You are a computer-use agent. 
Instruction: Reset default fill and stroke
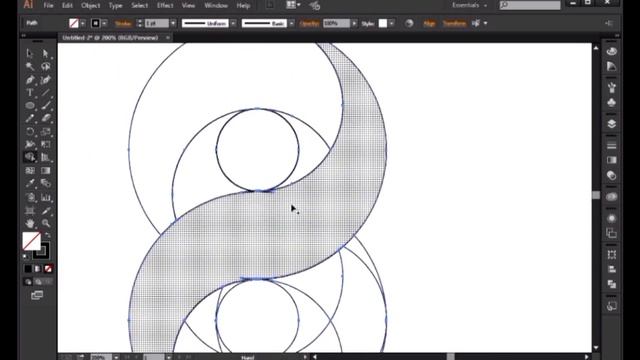tap(26, 257)
